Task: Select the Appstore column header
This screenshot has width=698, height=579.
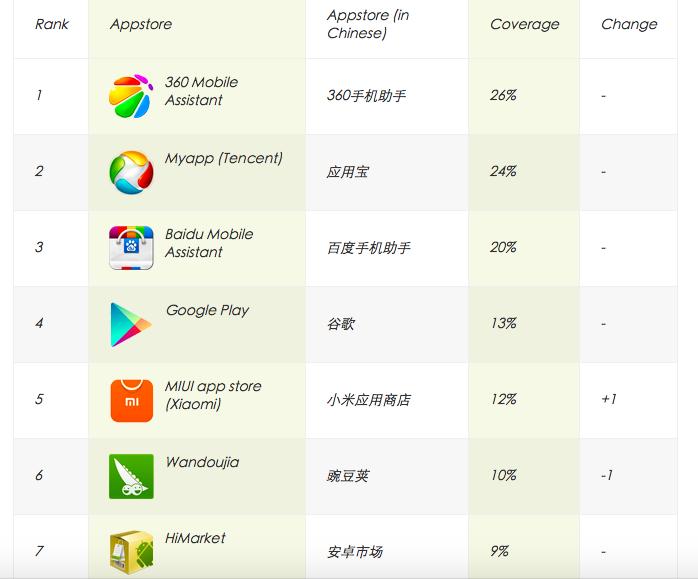Action: click(x=141, y=24)
